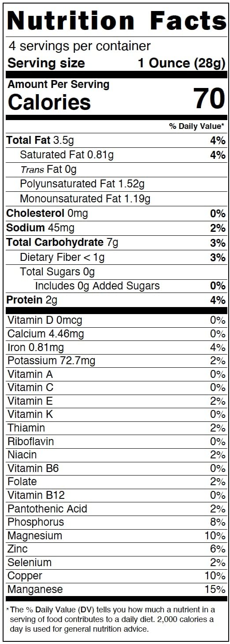230x644 pixels.
Task: Click the Dietary Fiber row
Action: coord(123,257)
